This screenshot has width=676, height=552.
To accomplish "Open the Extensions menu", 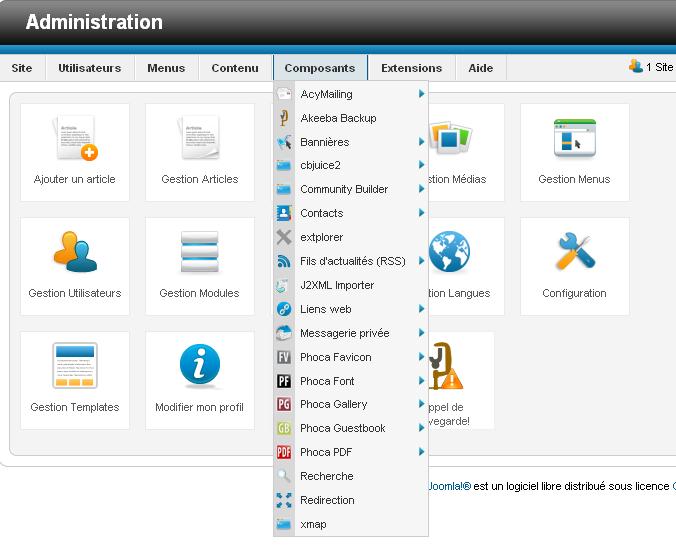I will pos(412,68).
